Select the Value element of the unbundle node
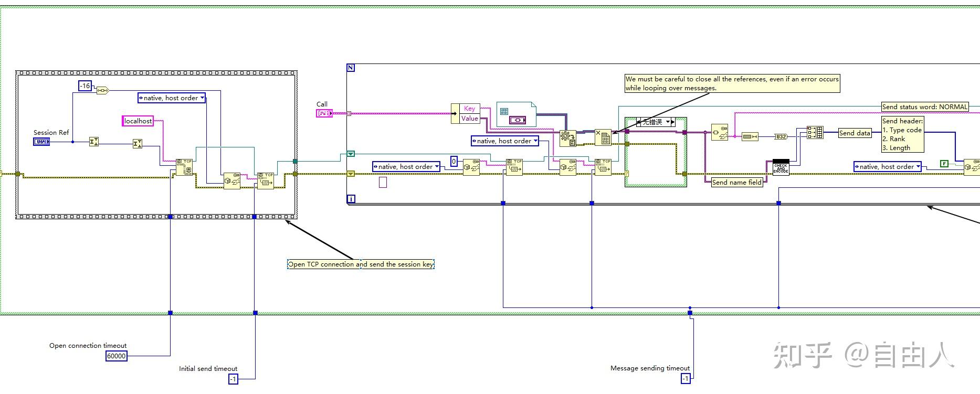This screenshot has width=980, height=394. pos(469,119)
